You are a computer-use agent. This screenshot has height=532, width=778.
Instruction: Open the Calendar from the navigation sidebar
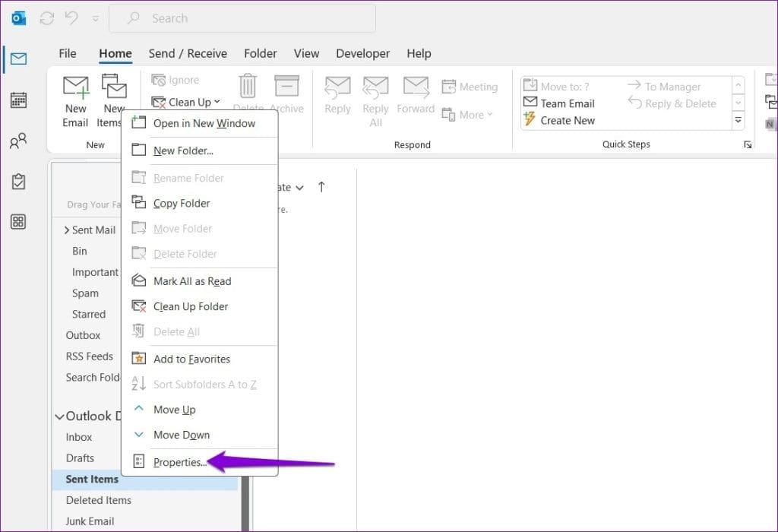click(x=18, y=100)
